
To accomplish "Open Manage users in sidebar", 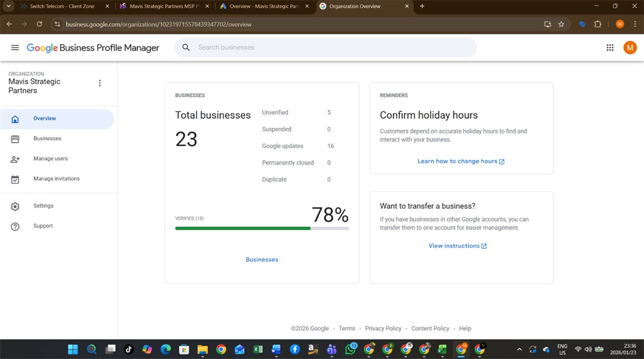I will pos(50,158).
